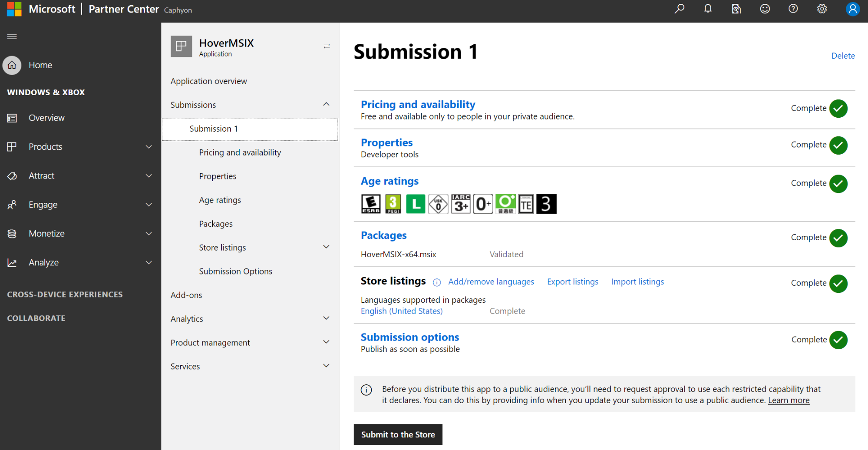Click the switch product arrows icon

[x=327, y=46]
